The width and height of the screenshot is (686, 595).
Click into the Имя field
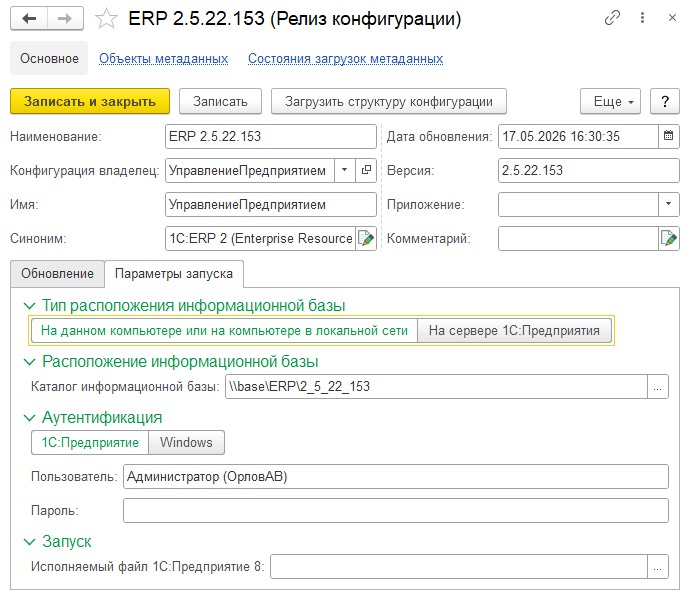click(x=271, y=204)
